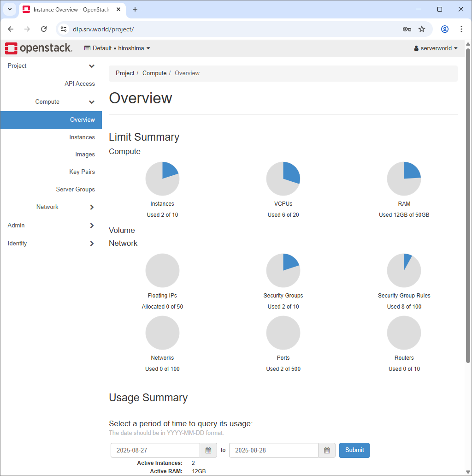Open calendar picker for start date
Viewport: 472px width, 476px height.
[208, 450]
